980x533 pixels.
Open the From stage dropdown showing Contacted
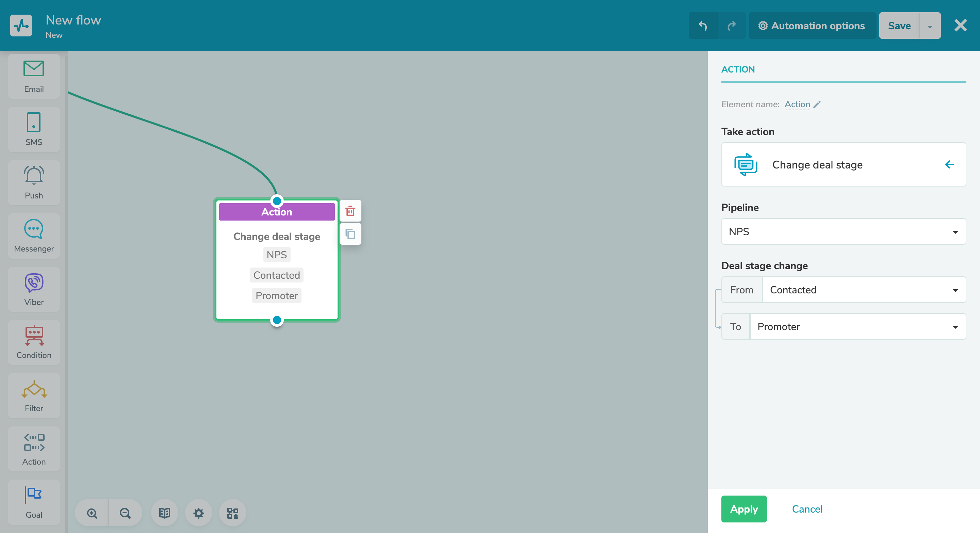(864, 290)
